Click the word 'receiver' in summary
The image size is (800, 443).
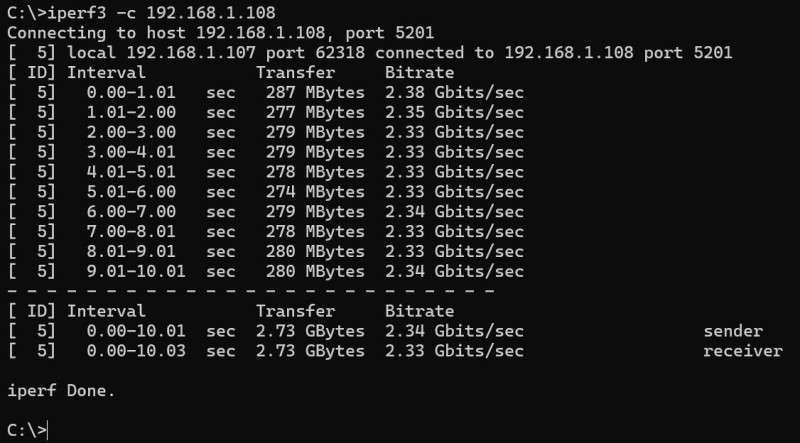pos(742,350)
